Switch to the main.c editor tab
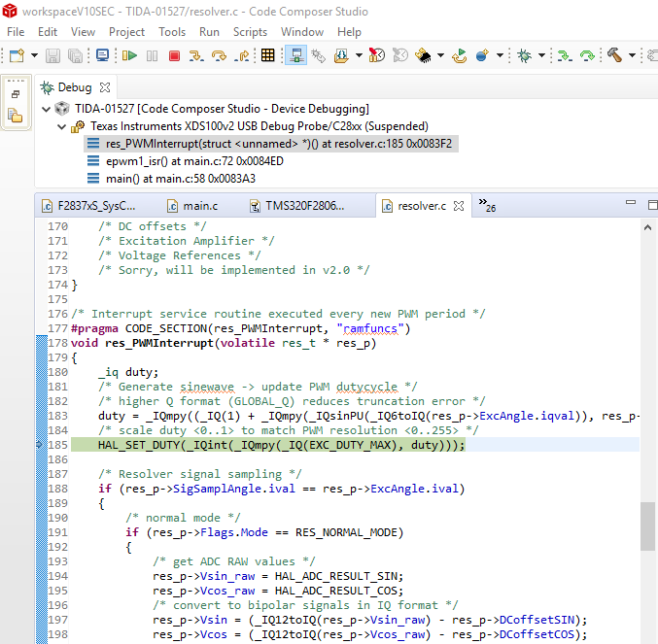Viewport: 658px width, 644px height. click(200, 206)
